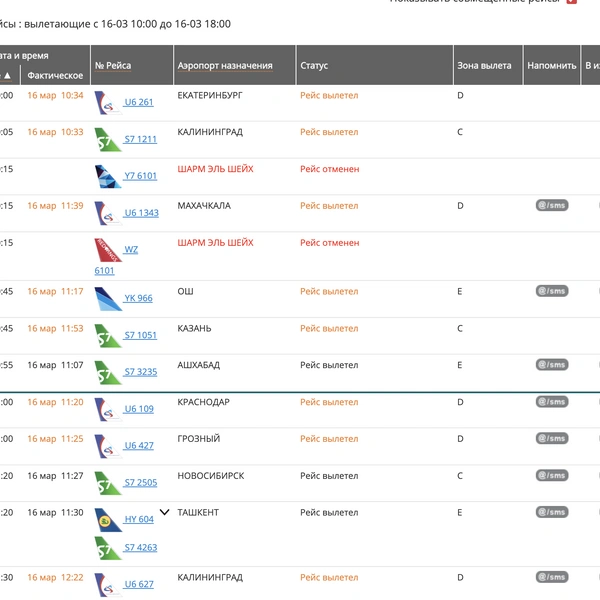Set SMS reminder for Osh flight YK 966

(552, 291)
